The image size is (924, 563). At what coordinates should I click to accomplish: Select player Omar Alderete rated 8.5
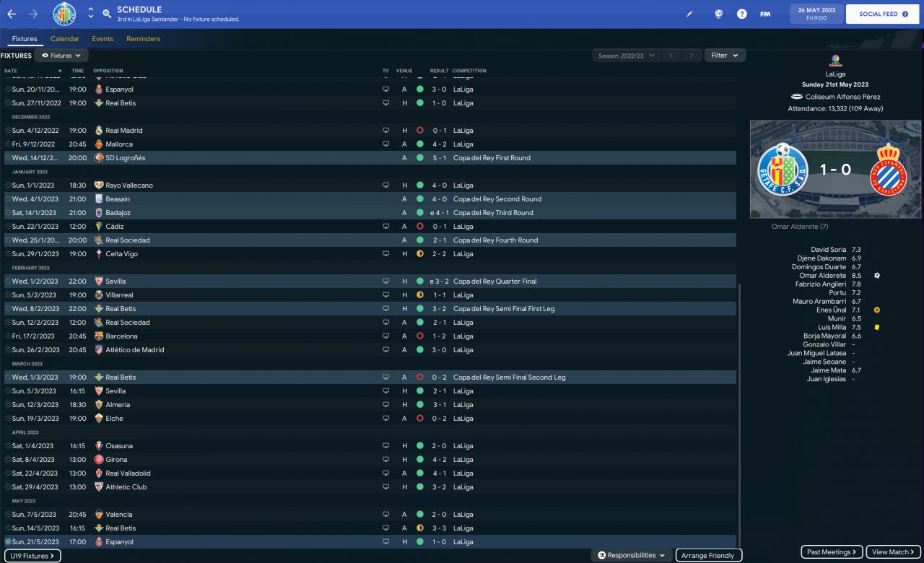822,276
